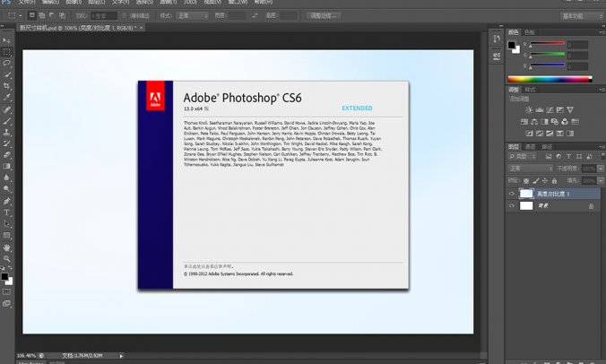
Task: Select the Dodge tool
Action: [6, 189]
